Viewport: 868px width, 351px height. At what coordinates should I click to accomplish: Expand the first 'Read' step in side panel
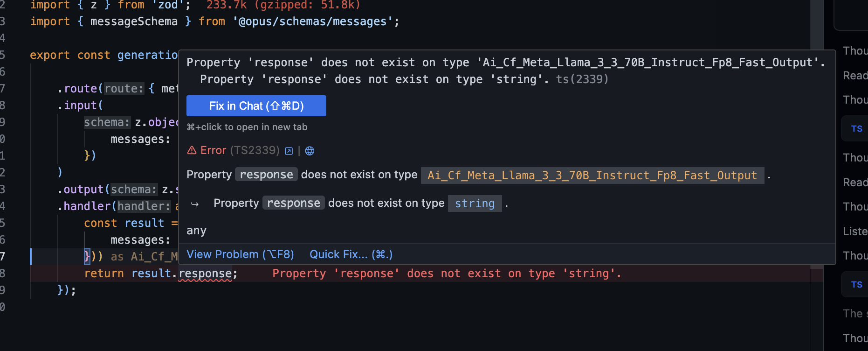[855, 76]
